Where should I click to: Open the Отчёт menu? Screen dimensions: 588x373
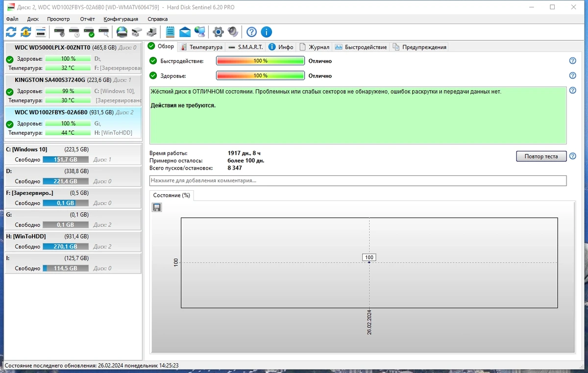point(87,19)
